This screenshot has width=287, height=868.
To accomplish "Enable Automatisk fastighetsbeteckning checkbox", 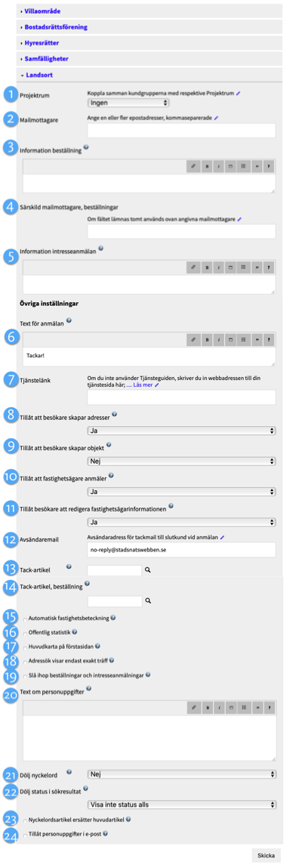I will tap(26, 619).
